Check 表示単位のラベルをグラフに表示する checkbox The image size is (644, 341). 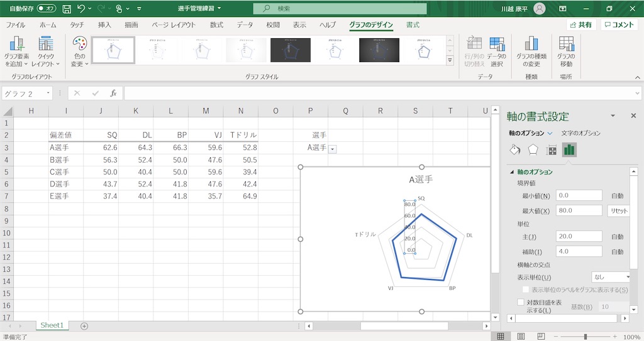click(526, 290)
